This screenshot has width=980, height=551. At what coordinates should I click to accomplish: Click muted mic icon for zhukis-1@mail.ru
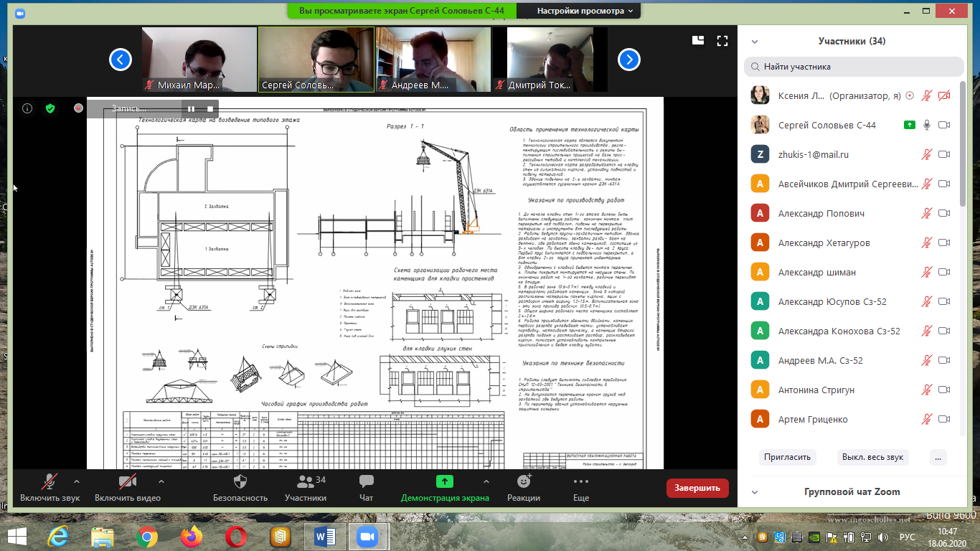tap(927, 154)
